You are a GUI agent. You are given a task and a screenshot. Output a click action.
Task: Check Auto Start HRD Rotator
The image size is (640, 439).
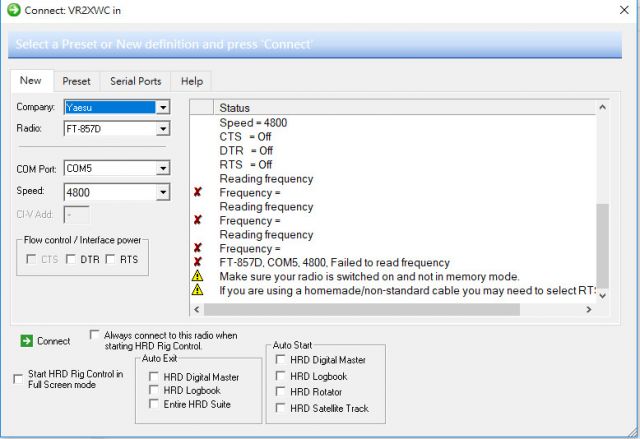pyautogui.click(x=280, y=391)
